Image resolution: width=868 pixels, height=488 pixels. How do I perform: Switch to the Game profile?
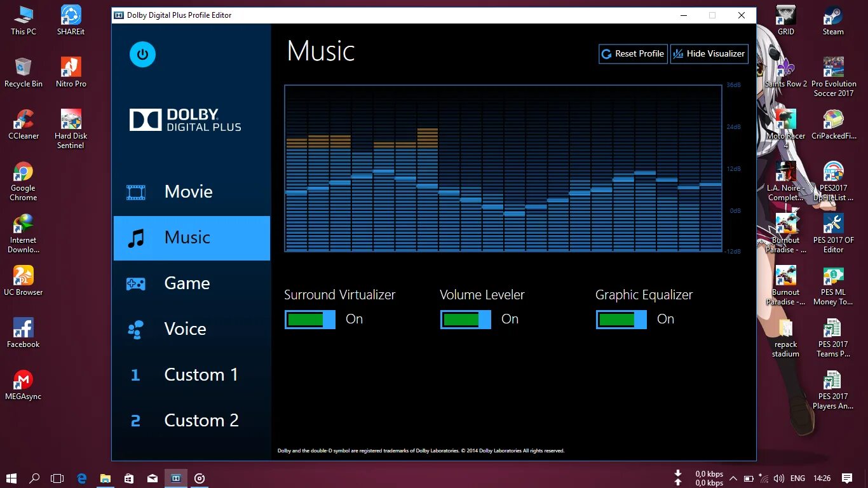click(192, 283)
